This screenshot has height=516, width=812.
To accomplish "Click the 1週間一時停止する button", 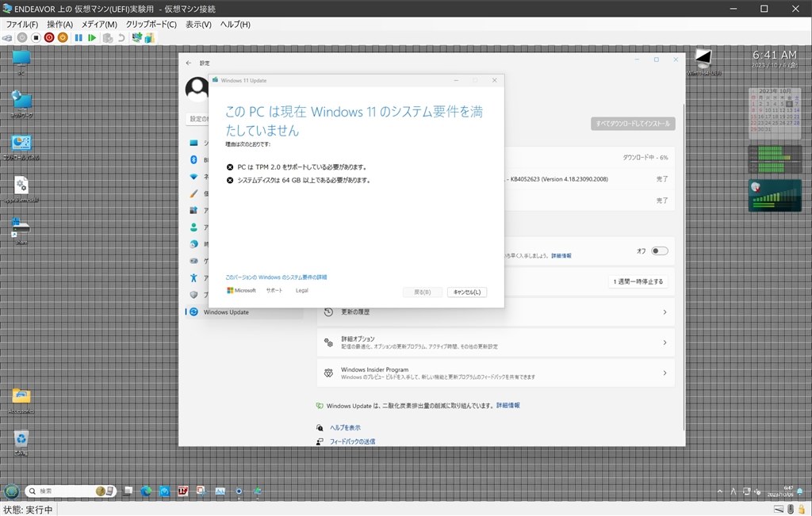I will (x=638, y=281).
